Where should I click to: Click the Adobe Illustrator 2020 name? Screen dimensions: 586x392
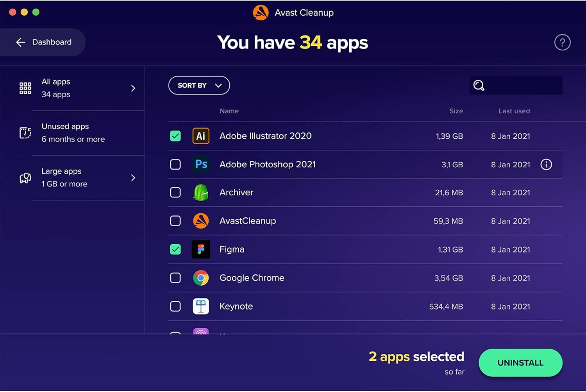pos(266,136)
